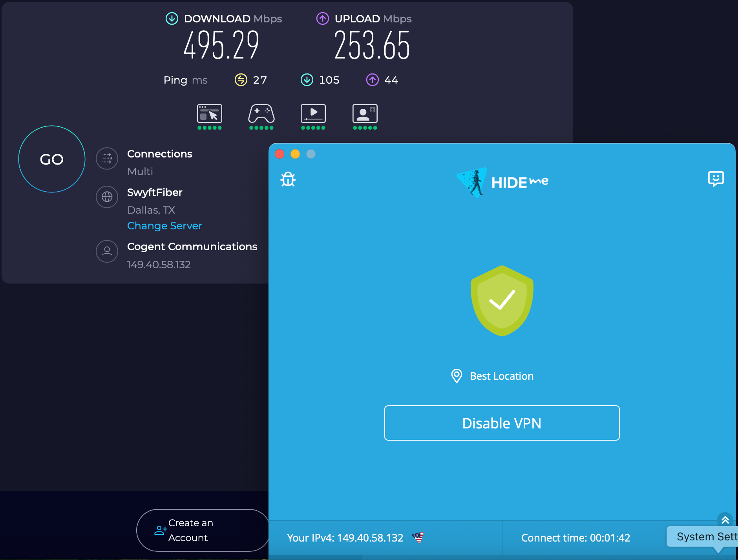The width and height of the screenshot is (738, 560).
Task: Click the yellow idle ping icon
Action: click(241, 80)
